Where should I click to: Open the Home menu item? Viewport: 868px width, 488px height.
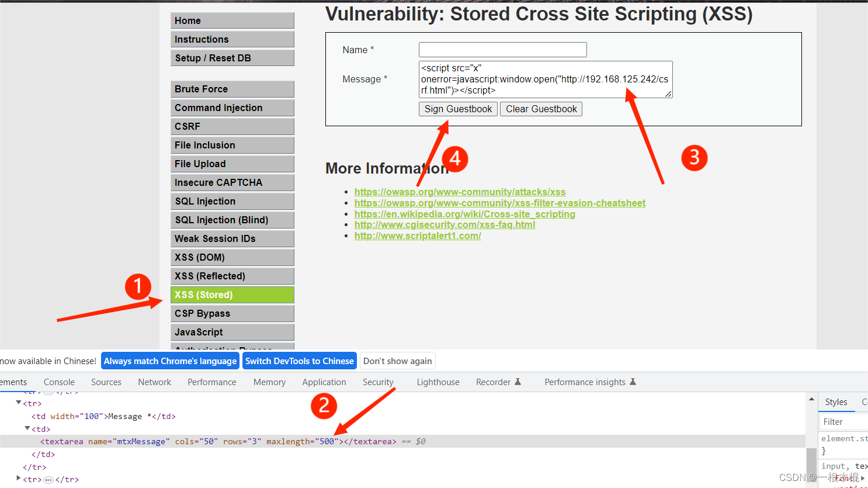[x=232, y=20]
